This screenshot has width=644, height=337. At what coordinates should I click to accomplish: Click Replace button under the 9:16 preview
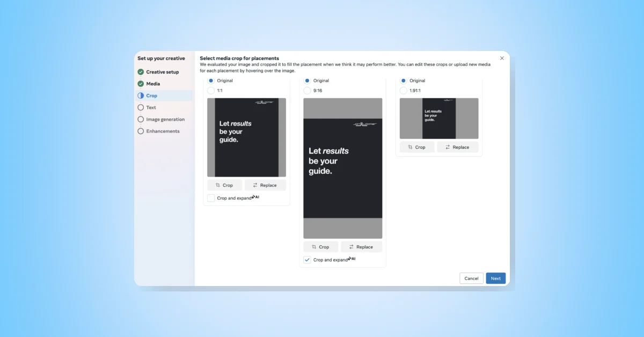(x=361, y=247)
